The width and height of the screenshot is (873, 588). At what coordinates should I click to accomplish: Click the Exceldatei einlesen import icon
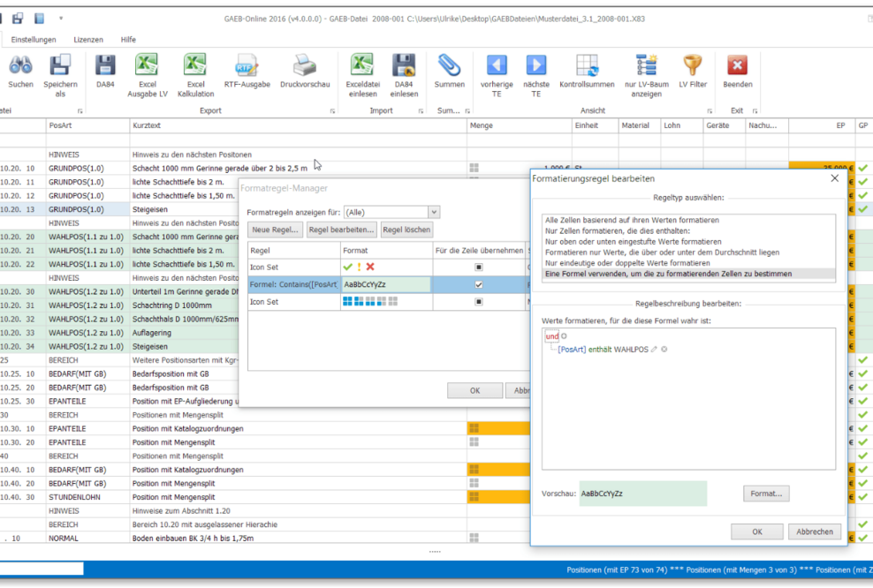(x=361, y=66)
